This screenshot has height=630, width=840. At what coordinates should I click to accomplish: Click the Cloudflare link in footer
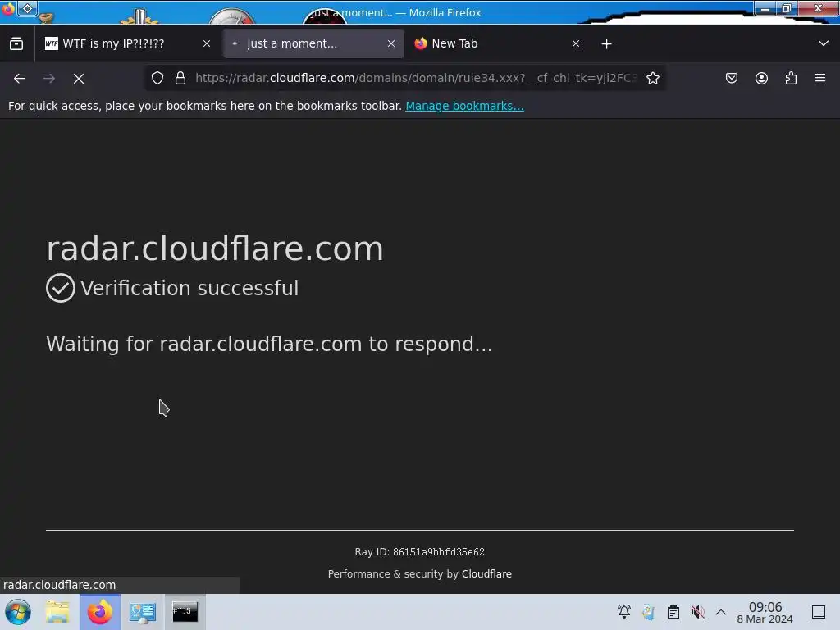tap(486, 573)
